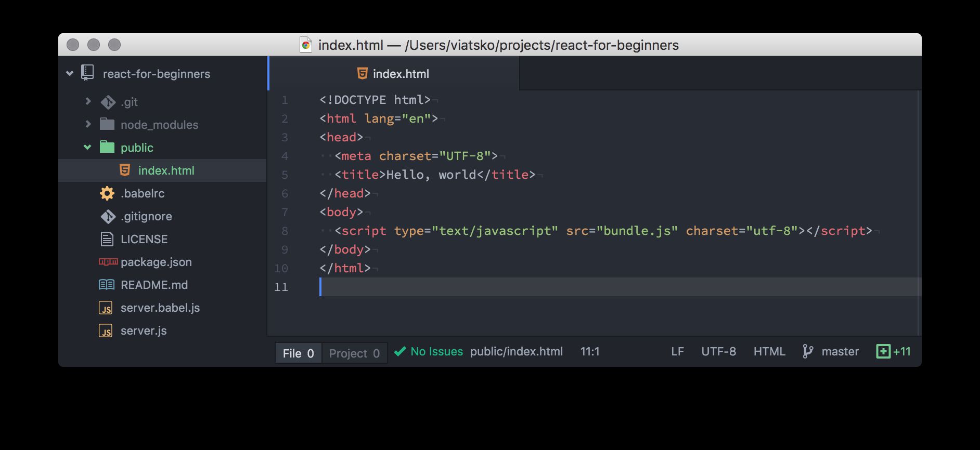Image resolution: width=980 pixels, height=450 pixels.
Task: Click the green folder icon next to public
Action: click(x=107, y=147)
